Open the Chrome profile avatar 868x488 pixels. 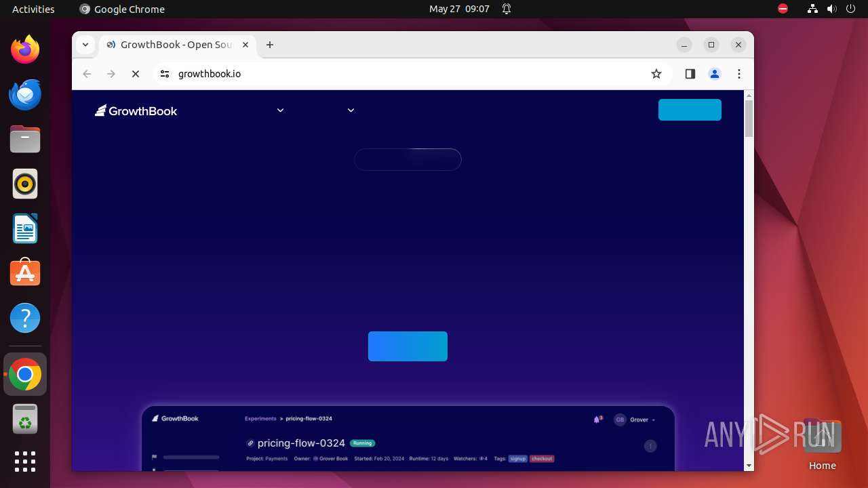click(x=715, y=74)
